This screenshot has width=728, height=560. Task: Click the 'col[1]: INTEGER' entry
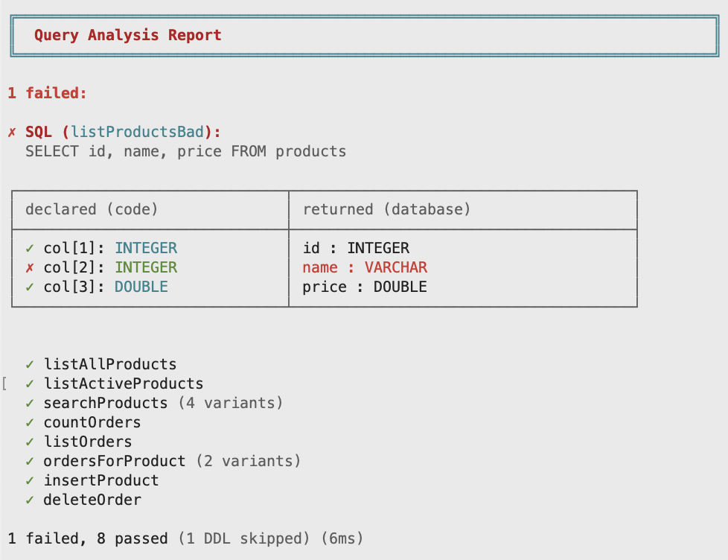(110, 249)
